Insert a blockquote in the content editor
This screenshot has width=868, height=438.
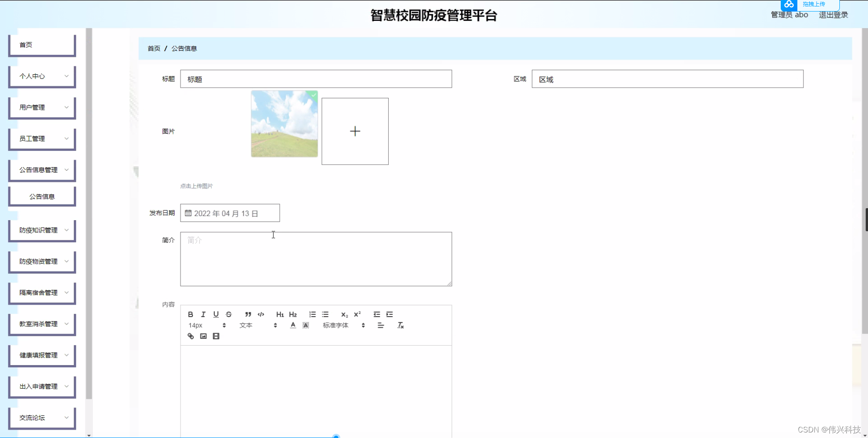[x=248, y=314]
